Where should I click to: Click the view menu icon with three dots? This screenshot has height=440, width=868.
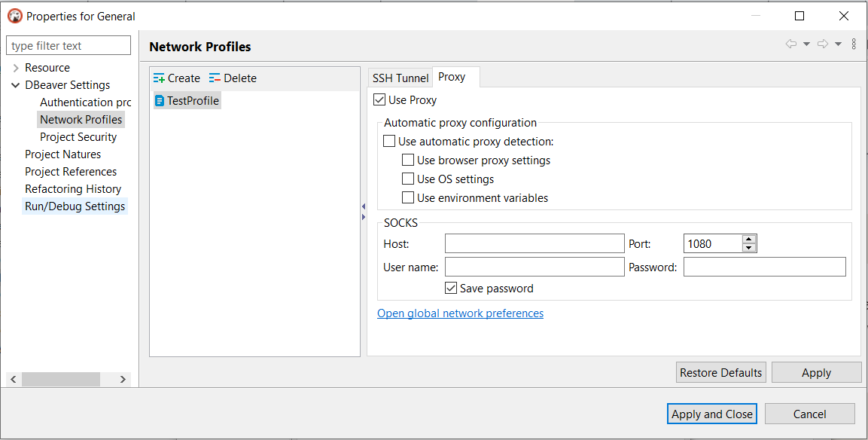[853, 44]
